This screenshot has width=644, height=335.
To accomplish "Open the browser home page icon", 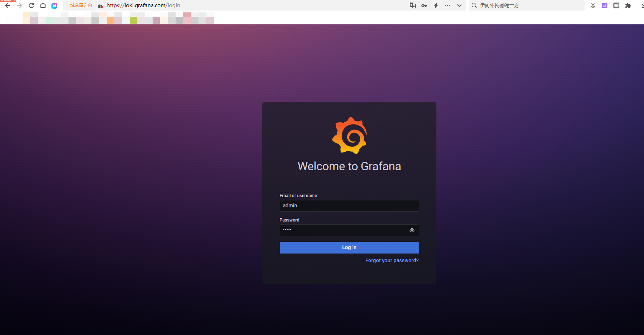I will coord(43,5).
